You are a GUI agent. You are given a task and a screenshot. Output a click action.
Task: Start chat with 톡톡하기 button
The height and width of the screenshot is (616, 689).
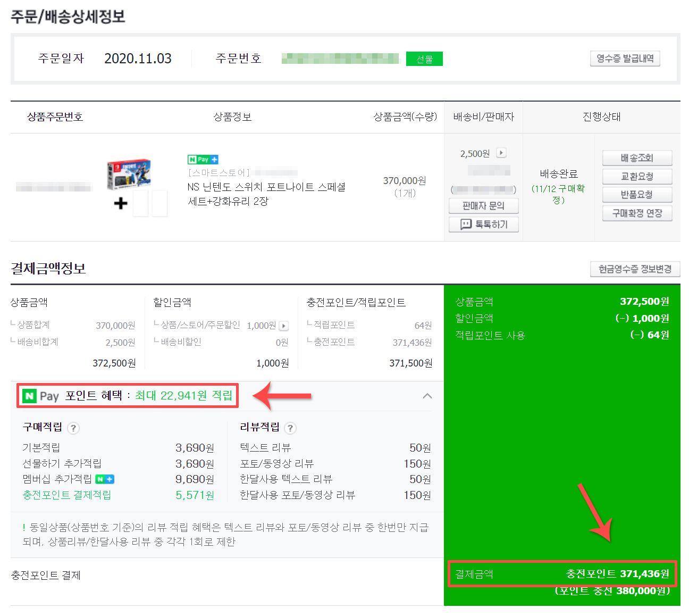(483, 224)
